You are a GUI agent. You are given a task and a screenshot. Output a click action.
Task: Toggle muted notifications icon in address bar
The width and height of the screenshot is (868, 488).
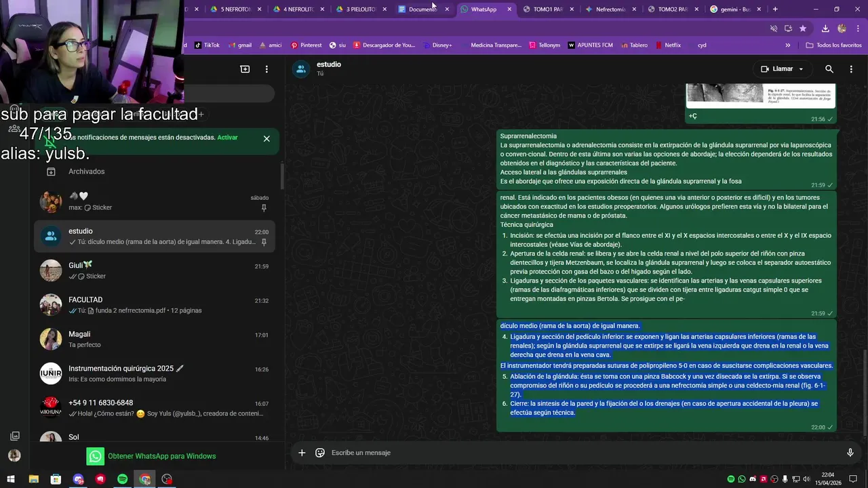pos(774,28)
